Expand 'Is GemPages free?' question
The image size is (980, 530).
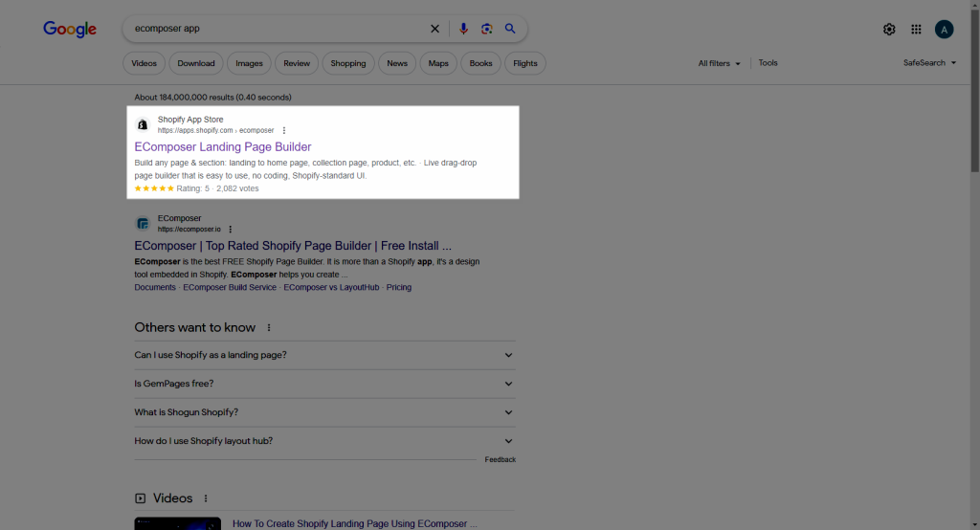click(x=325, y=384)
